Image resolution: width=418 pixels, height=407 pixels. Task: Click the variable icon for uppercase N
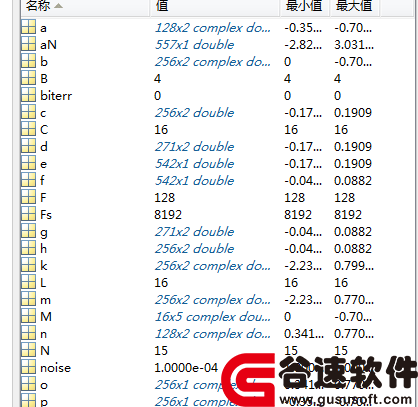(28, 350)
